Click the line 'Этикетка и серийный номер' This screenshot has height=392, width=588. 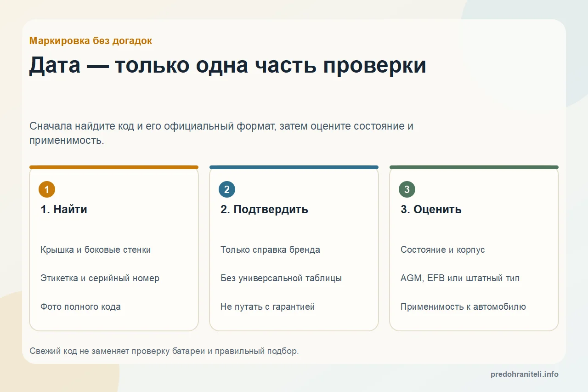tap(100, 278)
